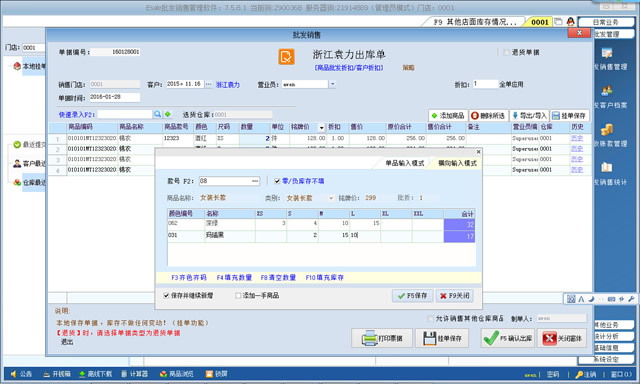This screenshot has width=640, height=384.
Task: Expand the 营业员 dropdown arrow
Action: point(332,84)
